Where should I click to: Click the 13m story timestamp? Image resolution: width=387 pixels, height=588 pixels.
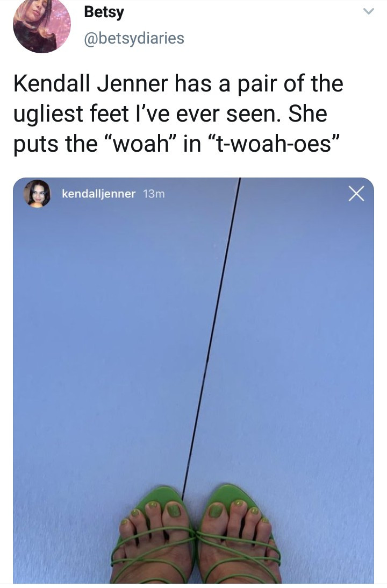[x=154, y=194]
